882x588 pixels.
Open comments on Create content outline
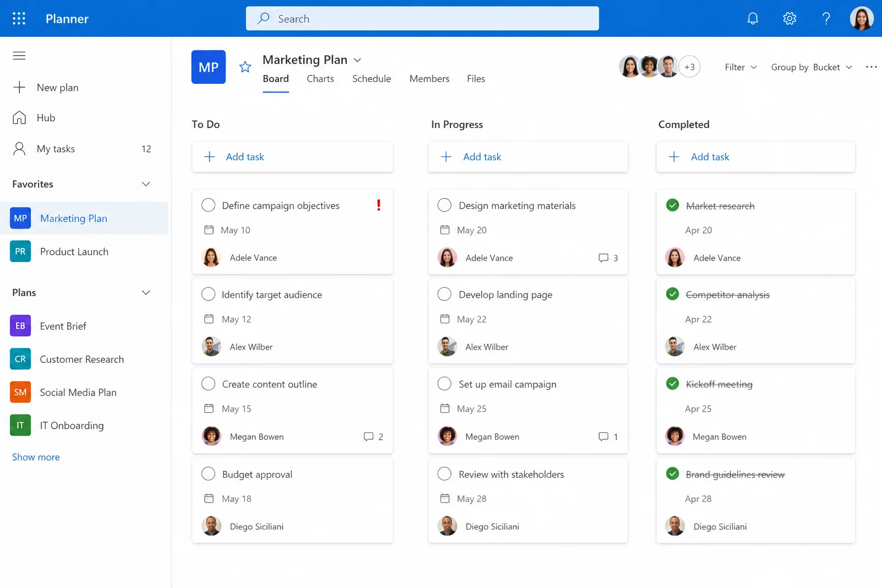[x=373, y=437]
